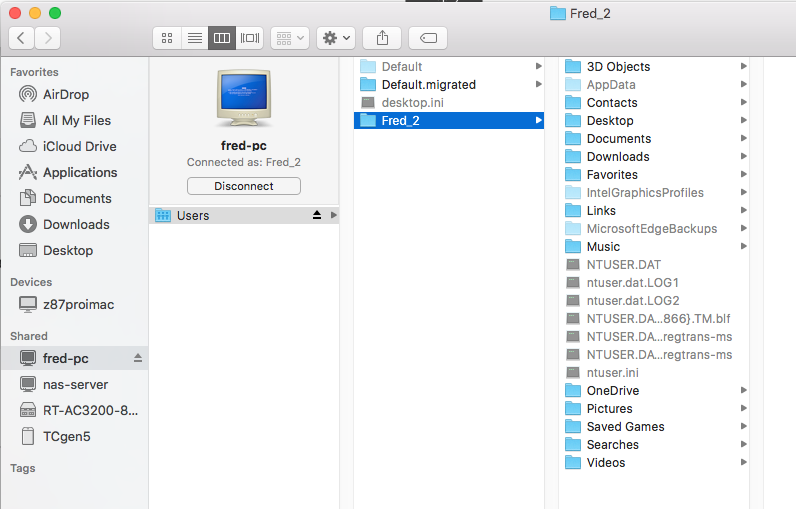The height and width of the screenshot is (509, 796).
Task: Click the Disconnect button
Action: coord(244,186)
